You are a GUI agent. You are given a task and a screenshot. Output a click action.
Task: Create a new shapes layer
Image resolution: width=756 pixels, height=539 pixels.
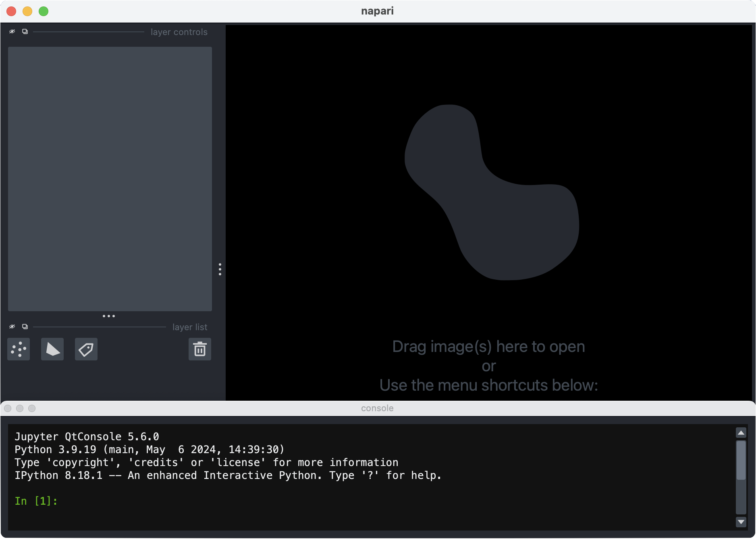click(x=52, y=349)
